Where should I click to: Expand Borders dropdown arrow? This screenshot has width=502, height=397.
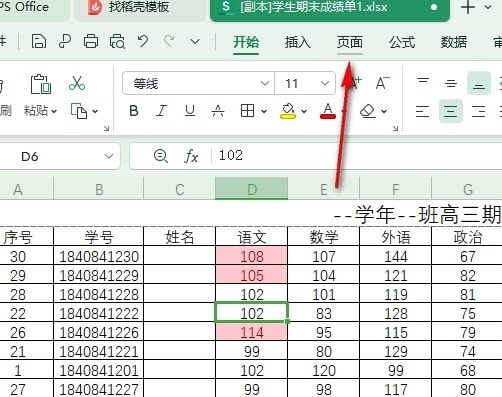tap(264, 111)
